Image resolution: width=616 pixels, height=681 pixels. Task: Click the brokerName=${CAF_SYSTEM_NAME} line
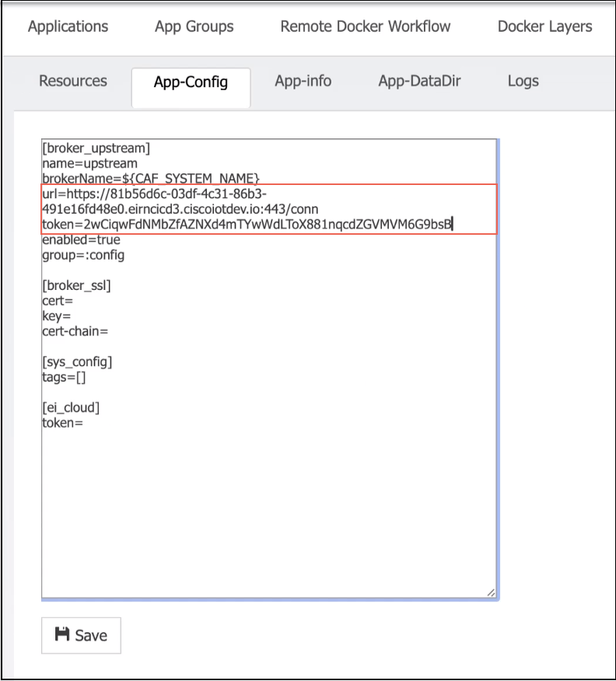coord(151,179)
